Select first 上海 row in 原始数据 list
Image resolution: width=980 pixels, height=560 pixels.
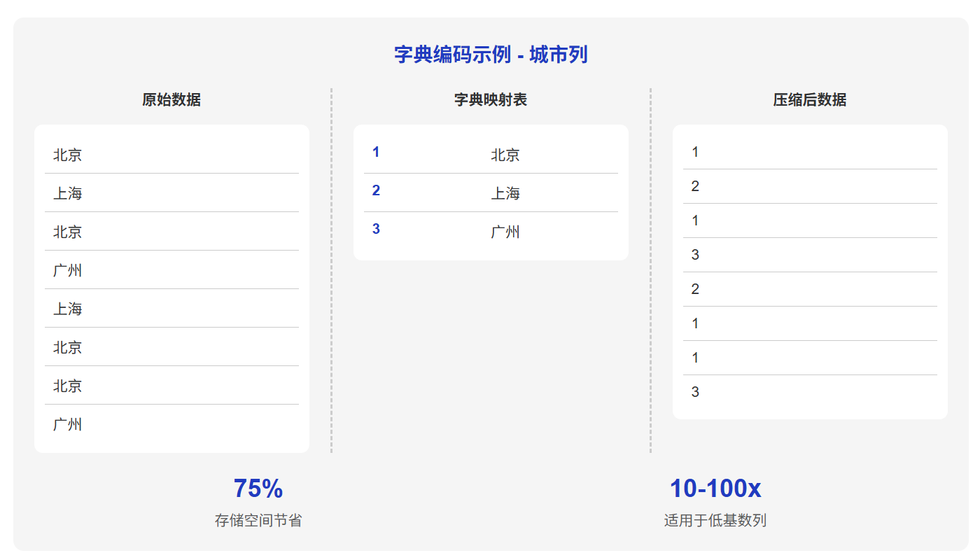[171, 192]
